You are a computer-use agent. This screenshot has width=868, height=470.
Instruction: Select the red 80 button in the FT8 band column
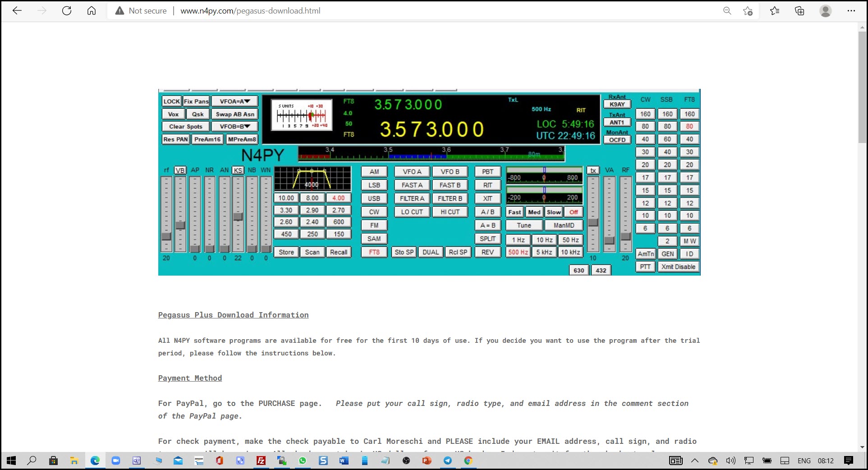click(x=689, y=126)
